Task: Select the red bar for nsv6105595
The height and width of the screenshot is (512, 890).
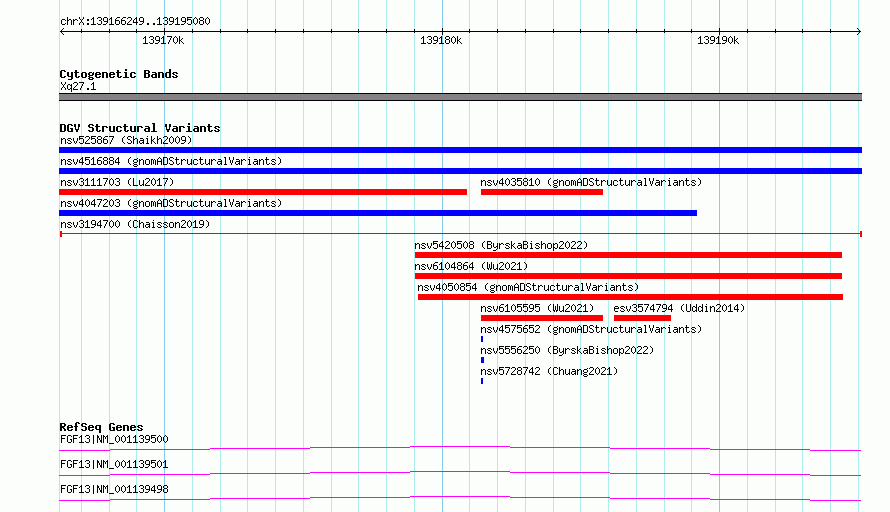Action: [541, 318]
